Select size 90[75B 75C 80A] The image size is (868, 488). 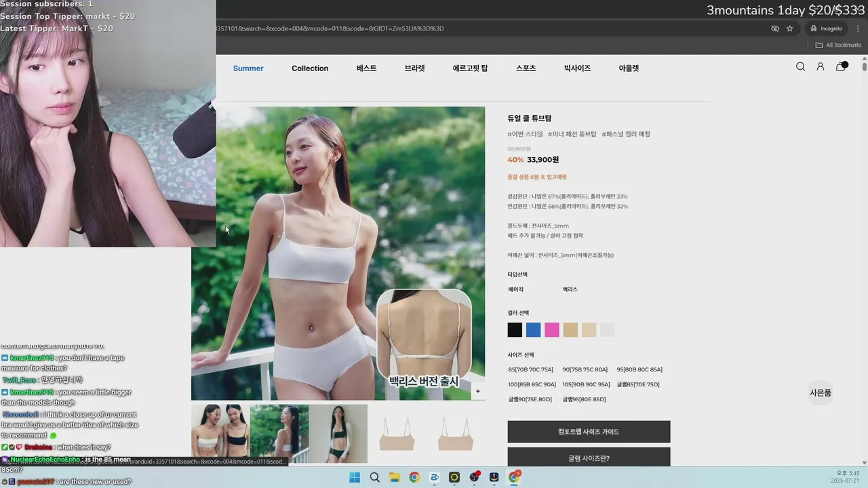(585, 369)
